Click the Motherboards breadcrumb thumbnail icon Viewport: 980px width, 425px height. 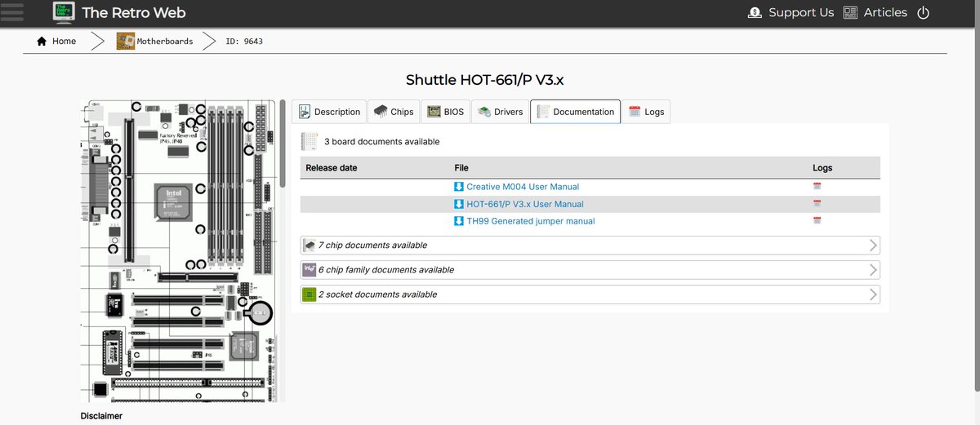126,41
